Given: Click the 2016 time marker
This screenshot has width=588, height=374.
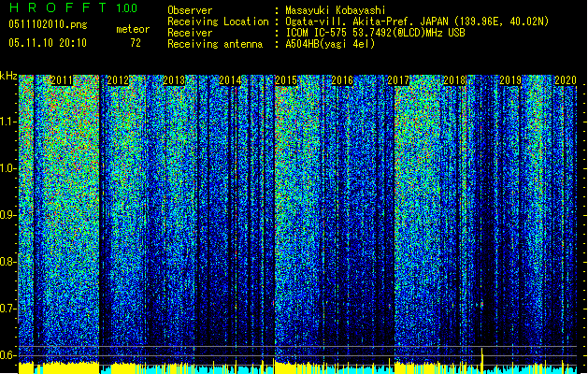Looking at the screenshot, I should click(342, 80).
